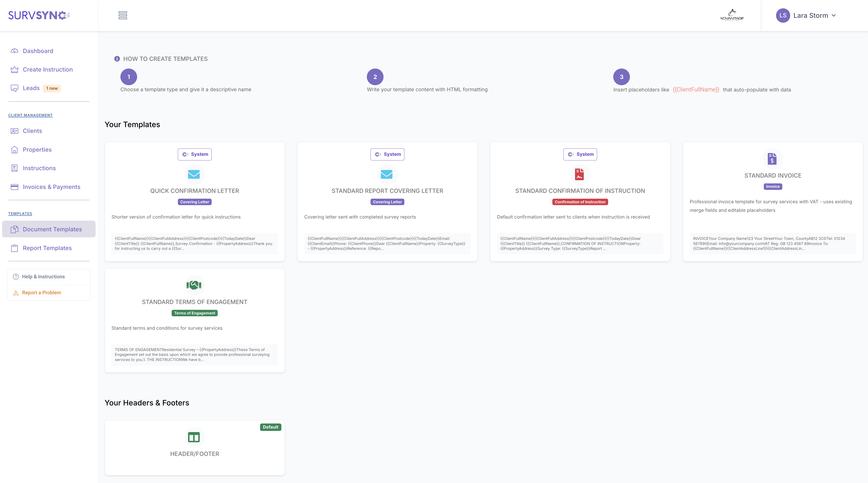Click the purple Invoice tag
The width and height of the screenshot is (868, 483).
click(x=773, y=187)
